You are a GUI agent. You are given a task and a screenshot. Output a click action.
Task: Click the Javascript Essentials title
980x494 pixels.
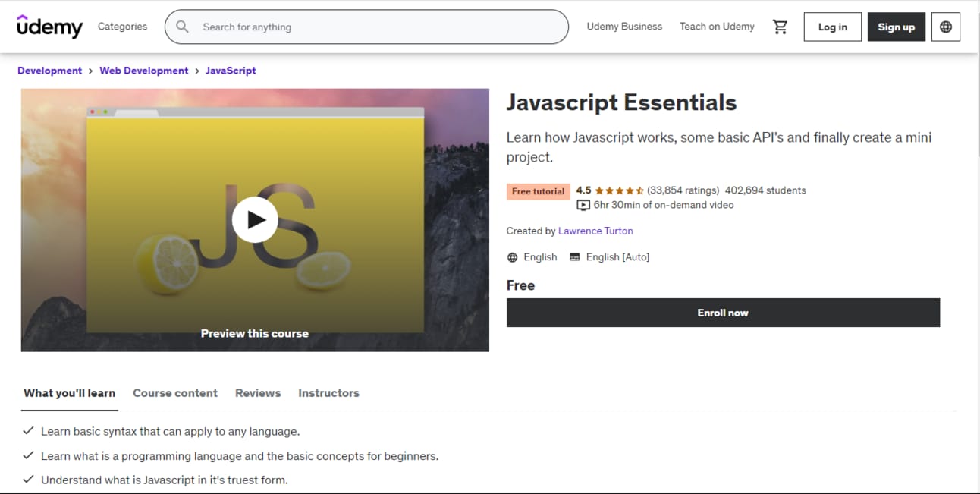[x=621, y=102]
